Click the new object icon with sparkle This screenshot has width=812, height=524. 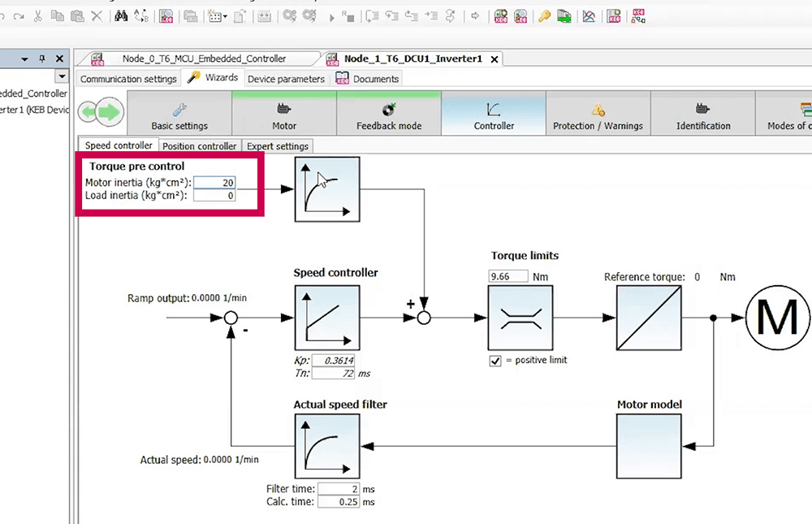pos(215,16)
